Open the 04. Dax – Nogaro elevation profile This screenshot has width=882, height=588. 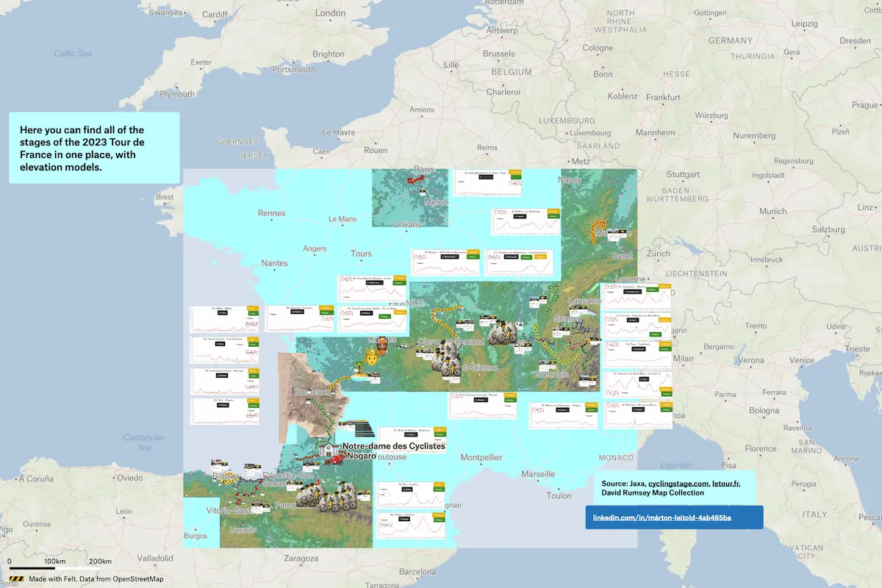click(225, 411)
